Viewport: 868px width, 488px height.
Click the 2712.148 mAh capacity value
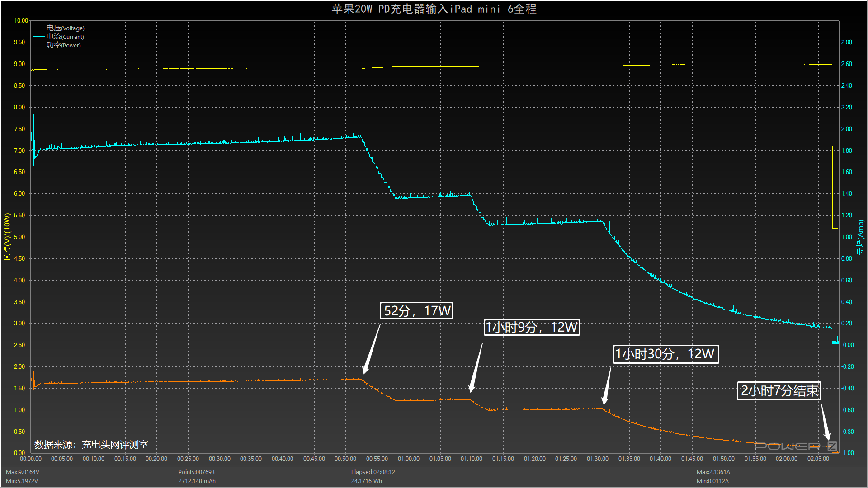coord(197,481)
